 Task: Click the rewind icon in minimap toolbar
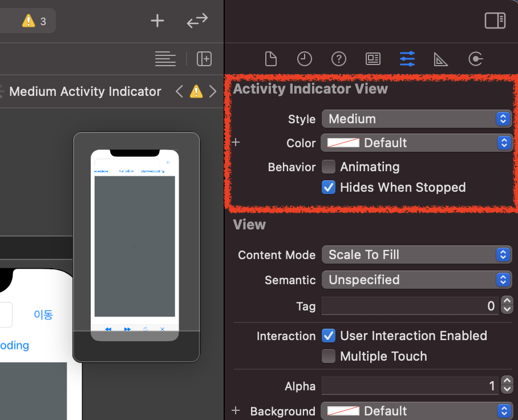pos(108,329)
